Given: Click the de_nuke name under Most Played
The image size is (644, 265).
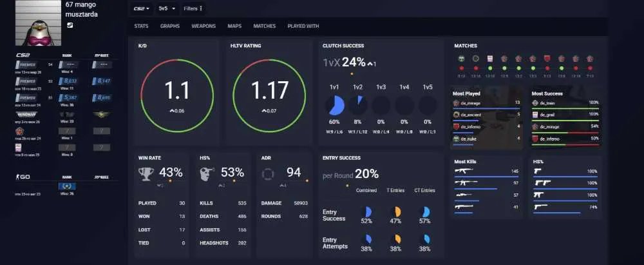Looking at the screenshot, I should [468, 139].
